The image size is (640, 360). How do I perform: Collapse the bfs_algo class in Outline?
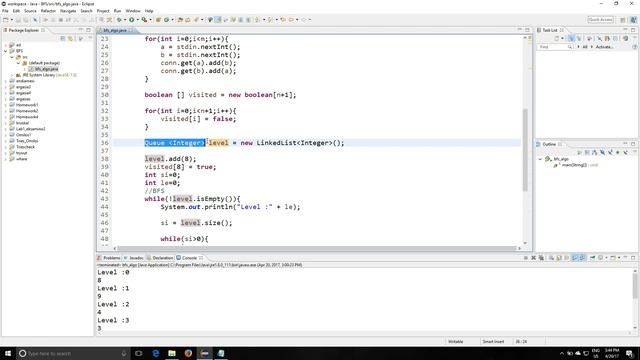pyautogui.click(x=540, y=159)
